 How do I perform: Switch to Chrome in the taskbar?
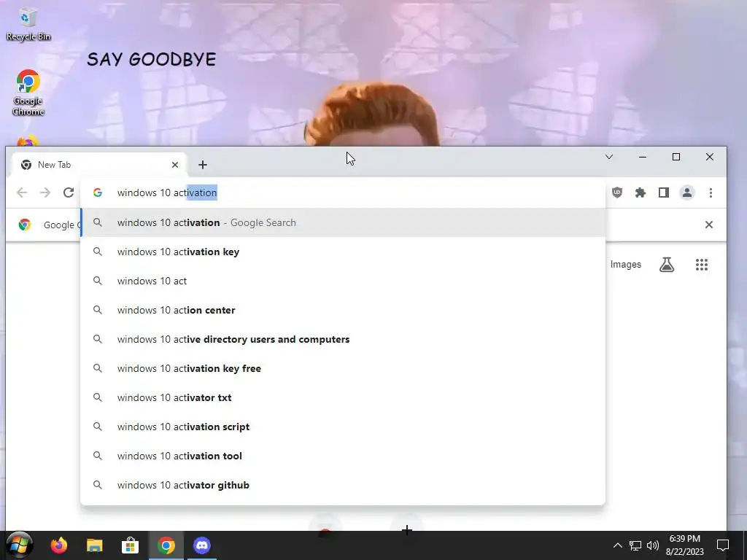tap(166, 545)
